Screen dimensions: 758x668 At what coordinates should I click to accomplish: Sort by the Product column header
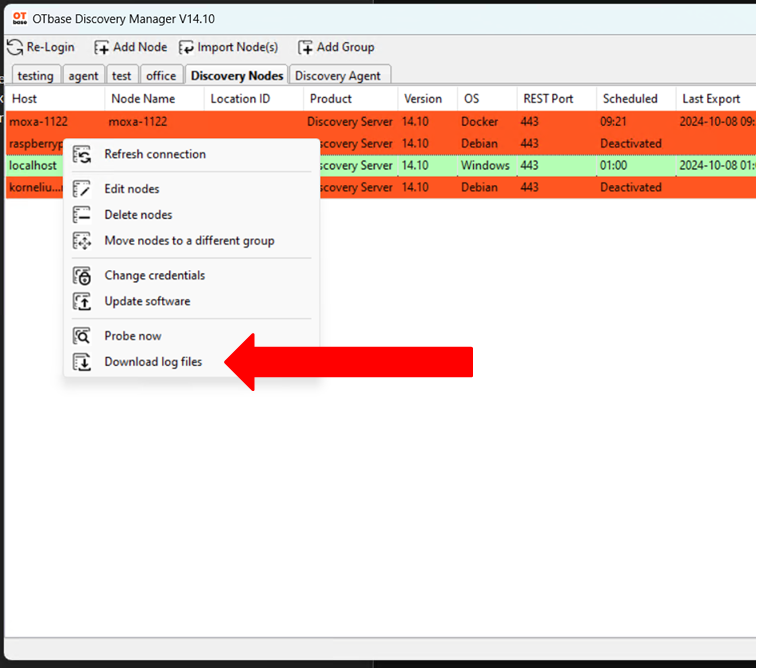351,99
